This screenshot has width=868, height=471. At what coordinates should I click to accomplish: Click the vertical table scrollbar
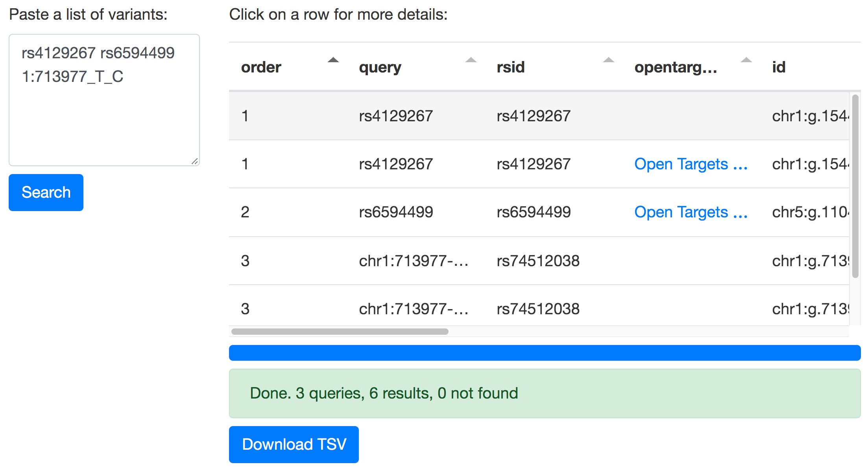pos(855,185)
